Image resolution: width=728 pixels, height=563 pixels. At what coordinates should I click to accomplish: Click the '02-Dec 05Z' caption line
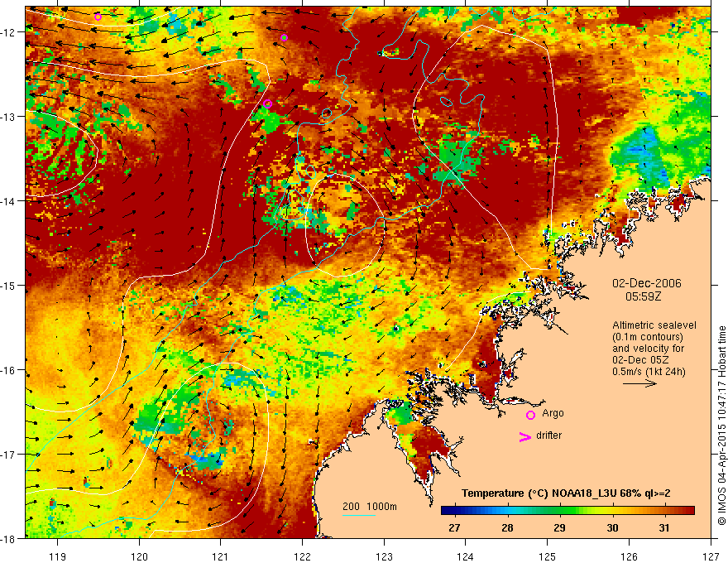(x=642, y=359)
